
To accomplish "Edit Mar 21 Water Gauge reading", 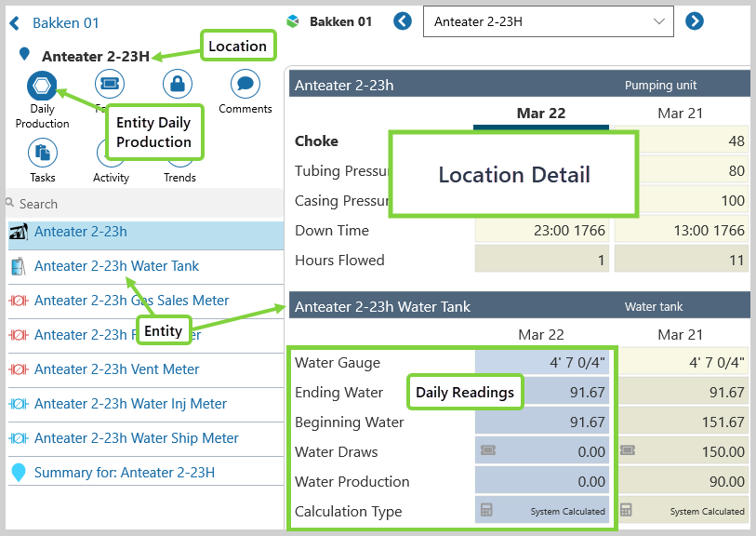I will (x=682, y=362).
